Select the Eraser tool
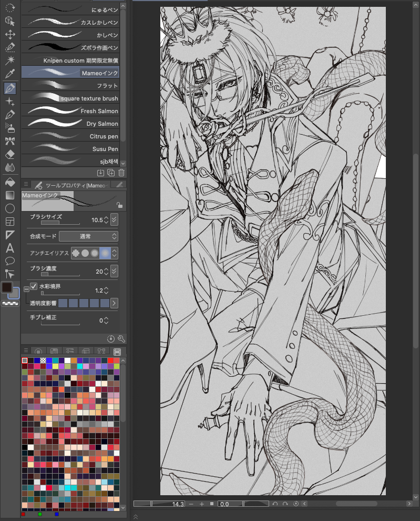The height and width of the screenshot is (521, 420). [10, 154]
